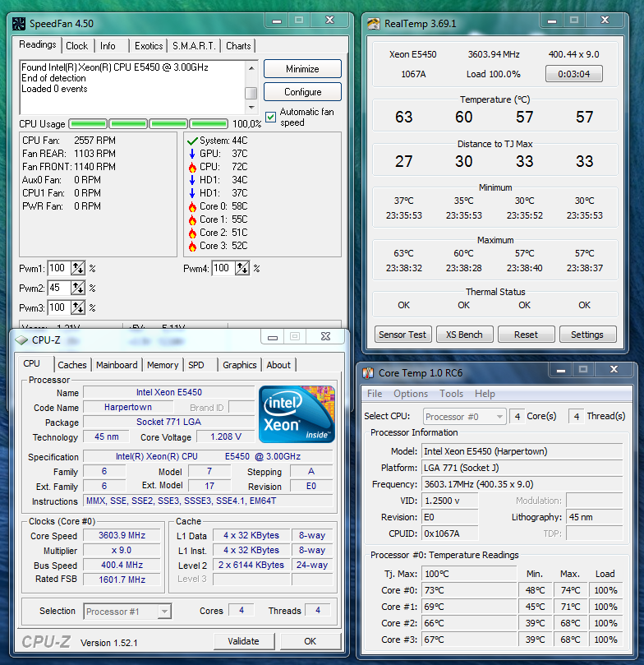Adjust the Pwm3 spinner arrows

pos(78,307)
